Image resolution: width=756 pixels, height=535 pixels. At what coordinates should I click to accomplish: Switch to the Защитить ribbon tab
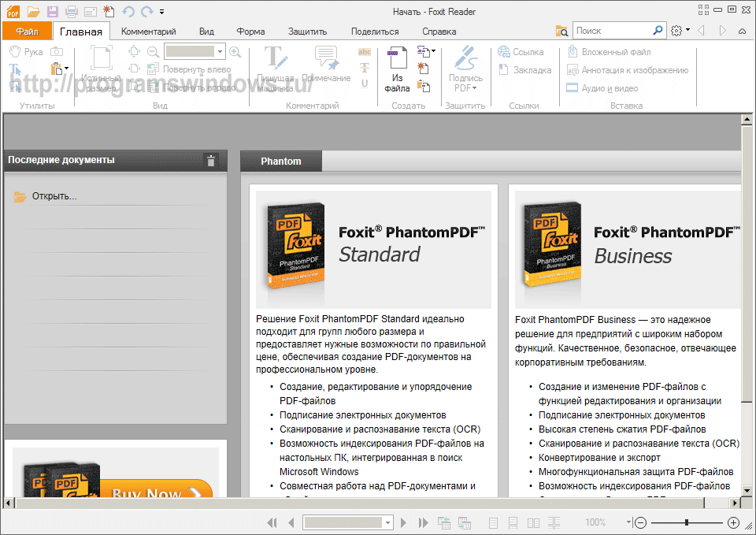[307, 32]
